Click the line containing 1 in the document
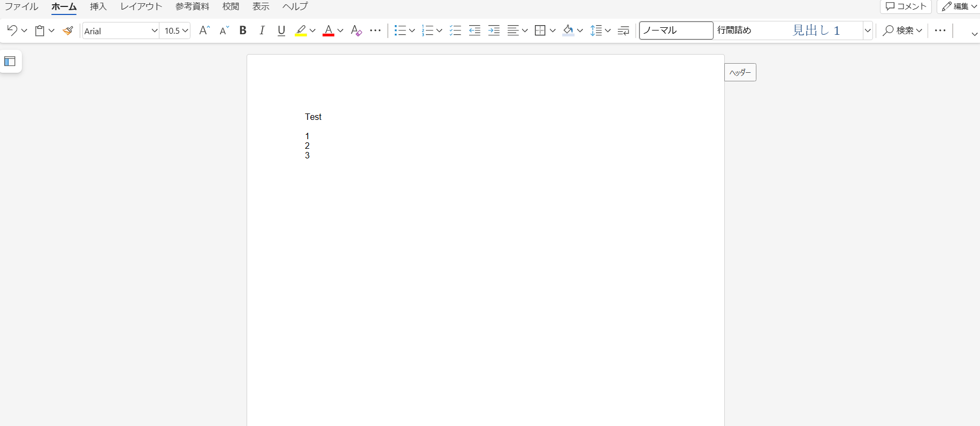This screenshot has height=426, width=980. 307,136
